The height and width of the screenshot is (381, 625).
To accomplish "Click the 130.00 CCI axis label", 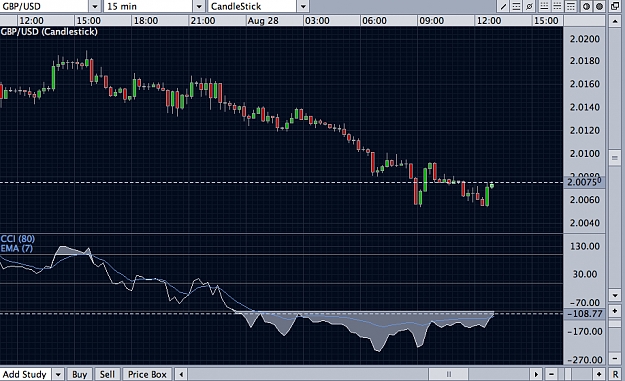I will click(585, 246).
